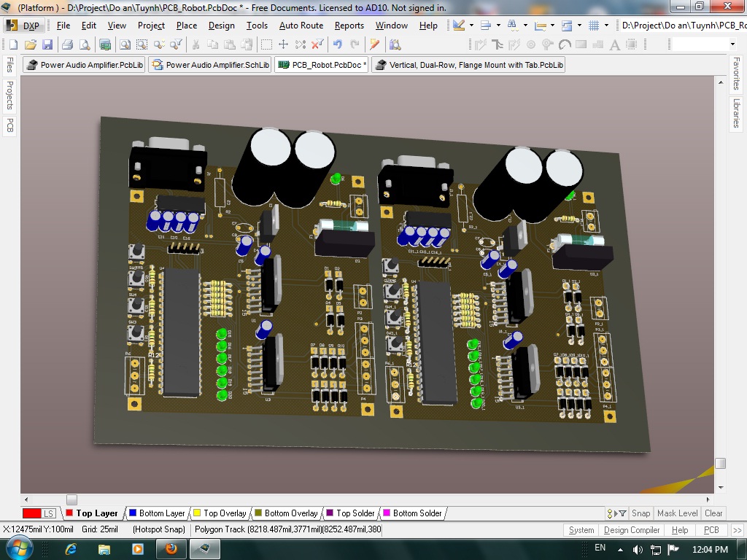
Task: Click the Open folder toolbar icon
Action: [30, 45]
